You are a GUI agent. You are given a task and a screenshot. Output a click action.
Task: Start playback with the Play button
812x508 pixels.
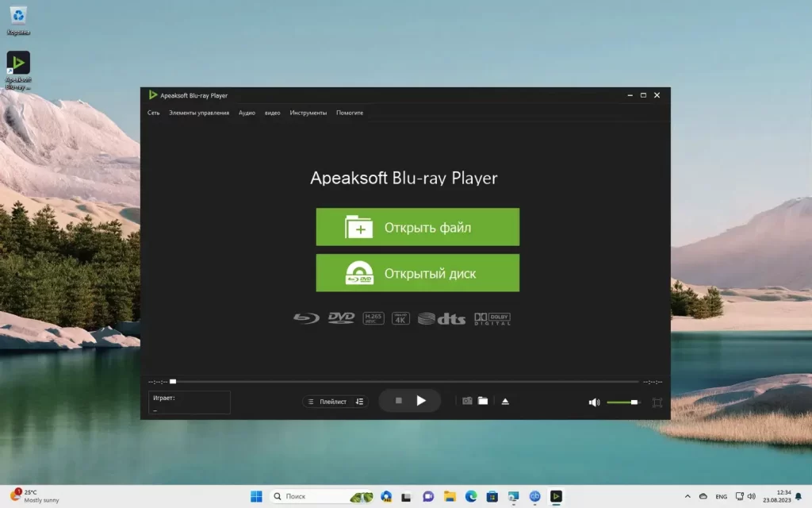click(x=421, y=400)
